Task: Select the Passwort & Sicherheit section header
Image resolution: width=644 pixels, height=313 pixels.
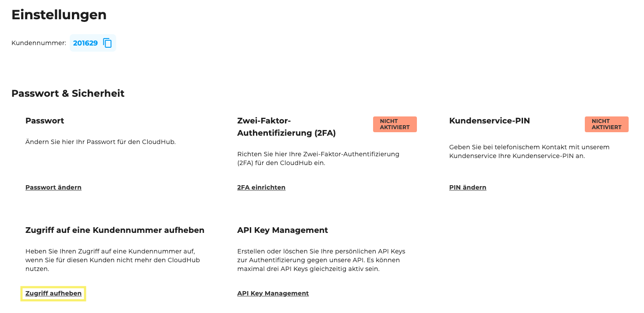Action: pos(68,93)
